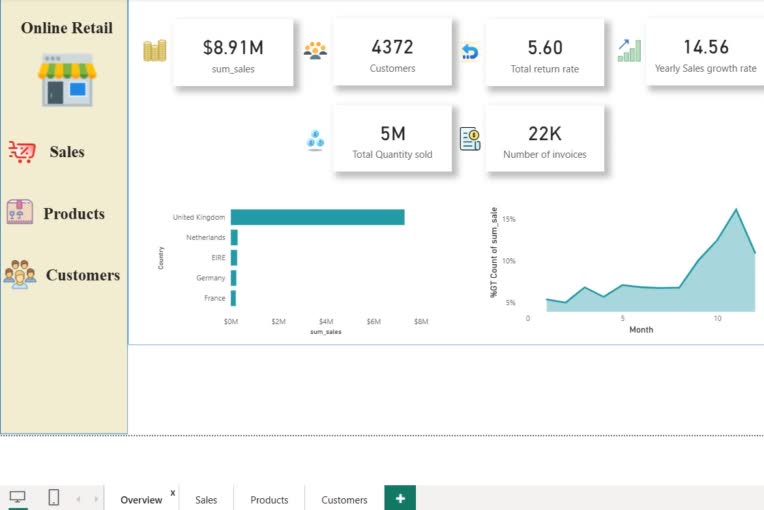The image size is (764, 510).
Task: Switch to the Products page tab
Action: (269, 500)
